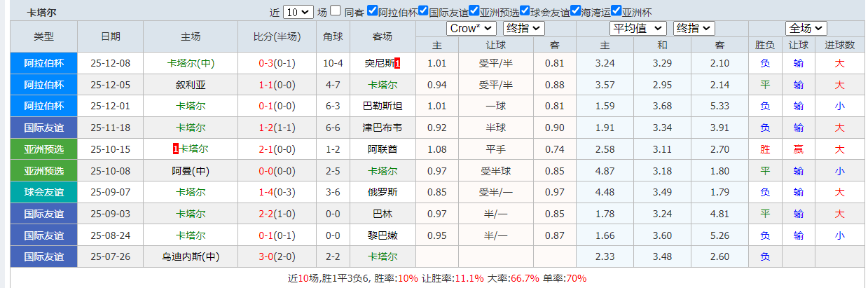Uncheck the 海湾运 filter checkbox
This screenshot has width=868, height=288.
pyautogui.click(x=576, y=11)
